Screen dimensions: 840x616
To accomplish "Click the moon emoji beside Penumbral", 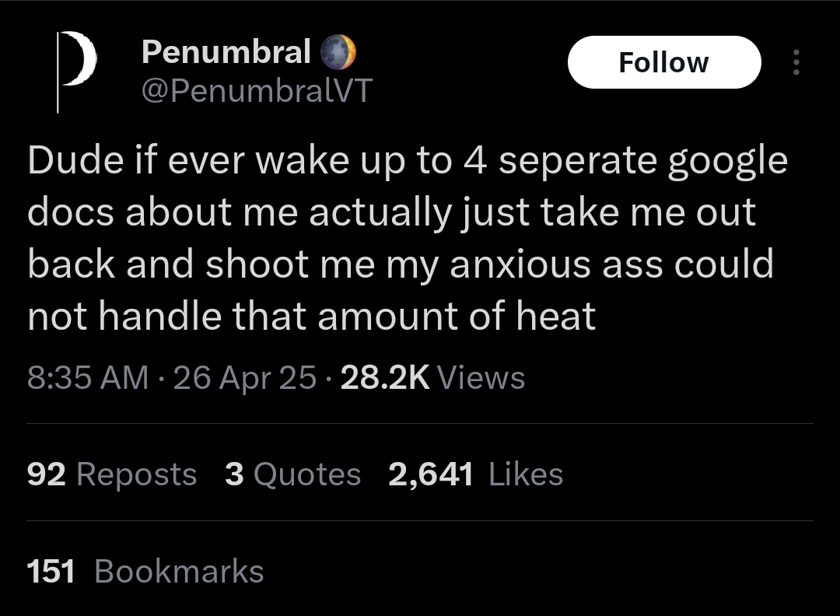I will click(x=338, y=53).
